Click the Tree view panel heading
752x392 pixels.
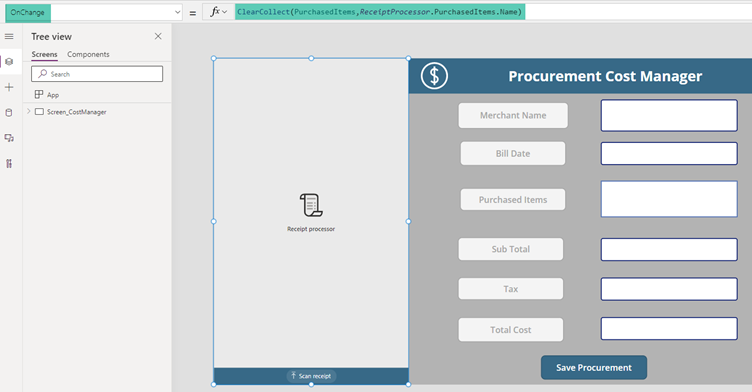(x=51, y=36)
